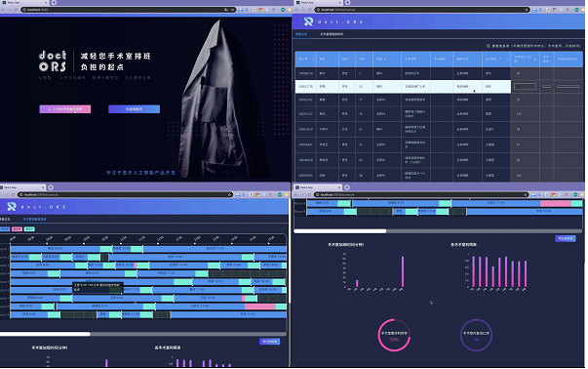The image size is (588, 369).
Task: Toggle teal legend tag above timeline
Action: pos(29,229)
